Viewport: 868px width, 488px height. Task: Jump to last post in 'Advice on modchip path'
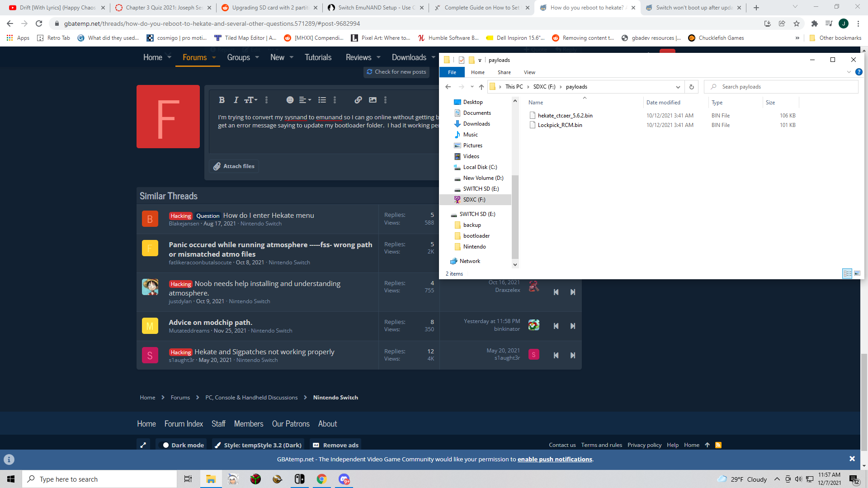coord(573,326)
